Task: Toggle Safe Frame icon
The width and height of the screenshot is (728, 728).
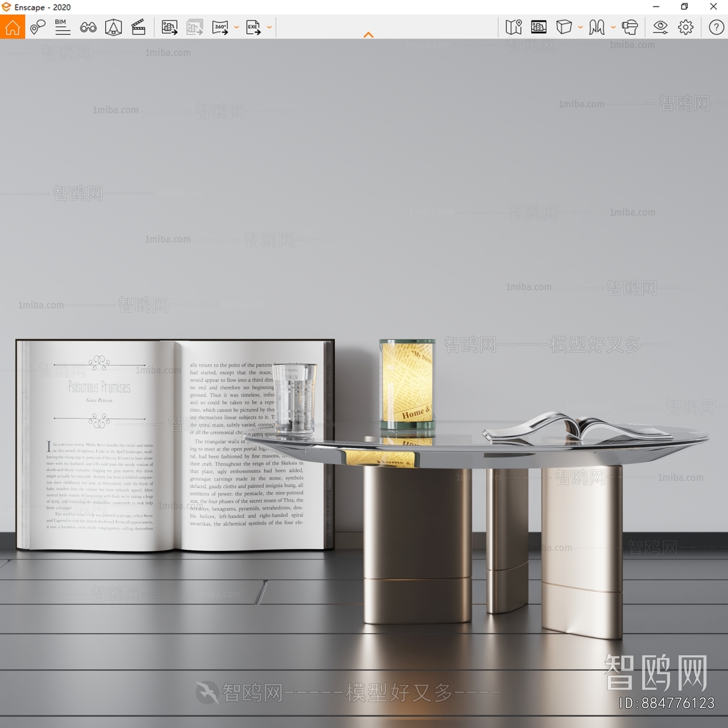Action: 113,27
